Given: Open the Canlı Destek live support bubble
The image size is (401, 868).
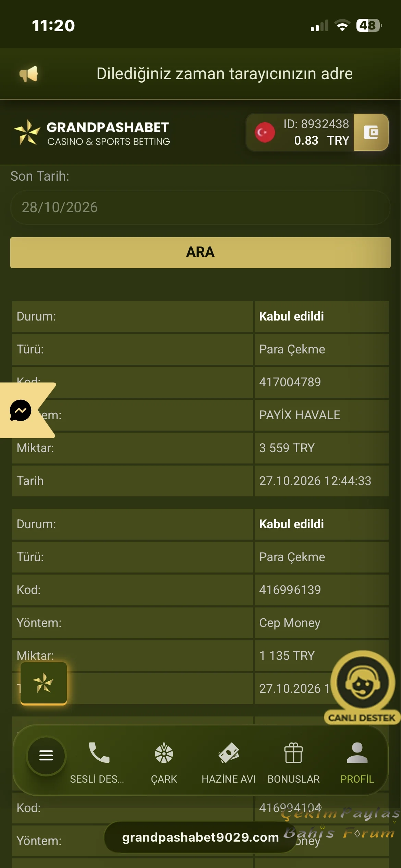Looking at the screenshot, I should (363, 687).
